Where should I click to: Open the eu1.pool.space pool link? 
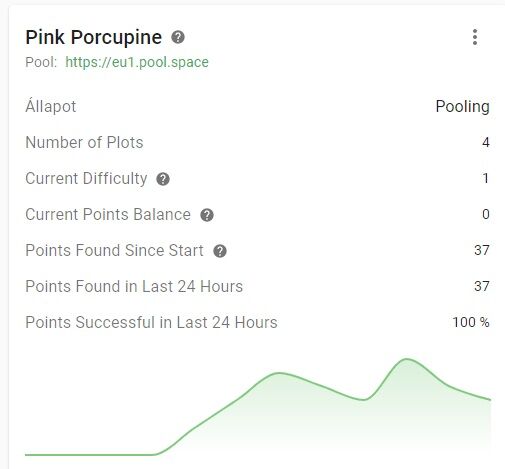coord(137,62)
